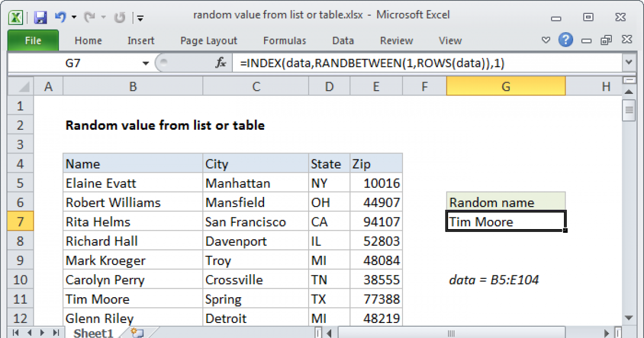Click the Undo arrow icon
Screen dimensions: 644x338
(x=60, y=17)
